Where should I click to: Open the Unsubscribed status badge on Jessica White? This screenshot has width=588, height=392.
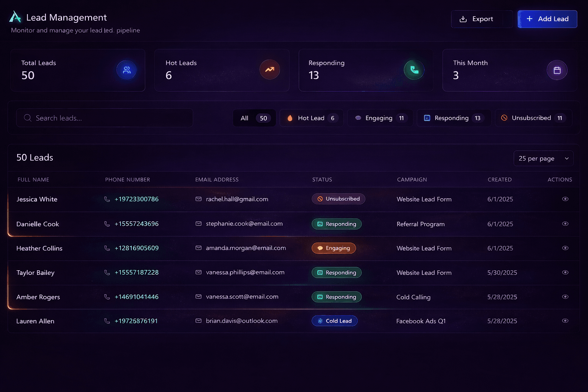tap(338, 199)
